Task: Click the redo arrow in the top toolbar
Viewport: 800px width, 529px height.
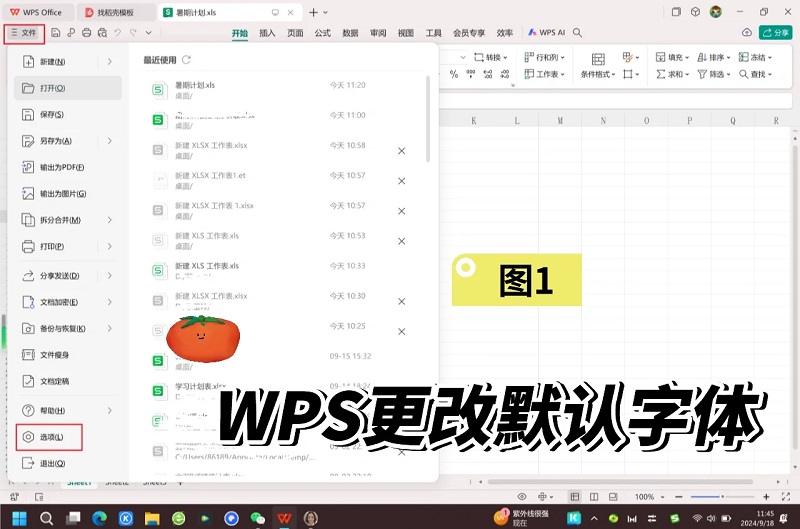Action: (133, 33)
